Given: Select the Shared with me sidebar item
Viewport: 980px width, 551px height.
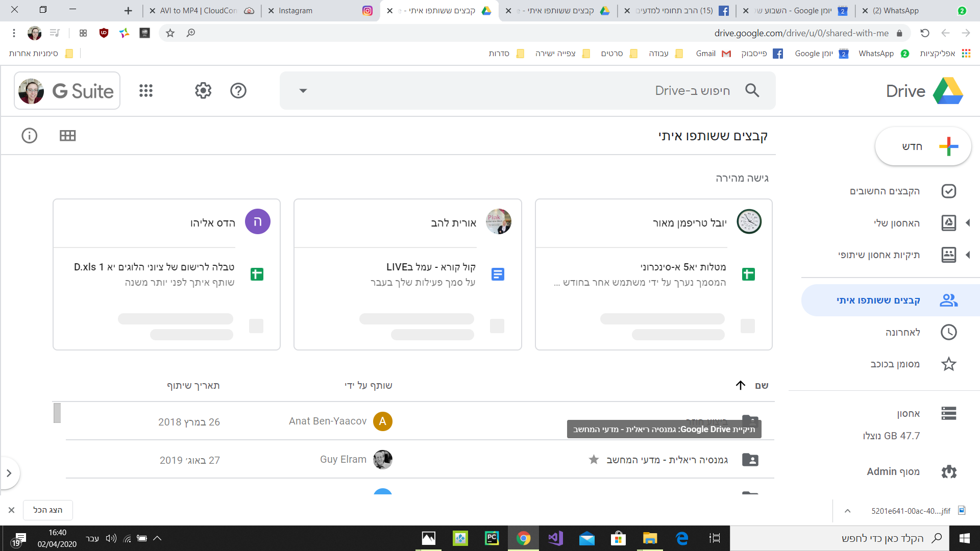Looking at the screenshot, I should (x=891, y=300).
